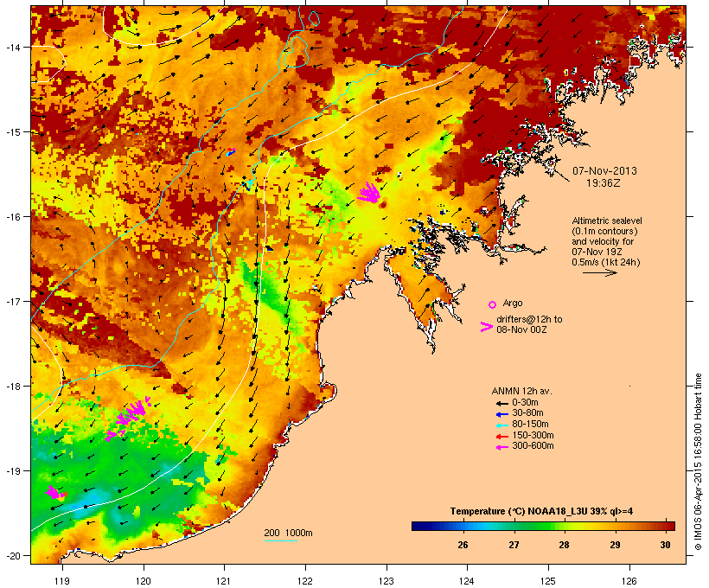Click the 0-30m depth label

coord(525,403)
